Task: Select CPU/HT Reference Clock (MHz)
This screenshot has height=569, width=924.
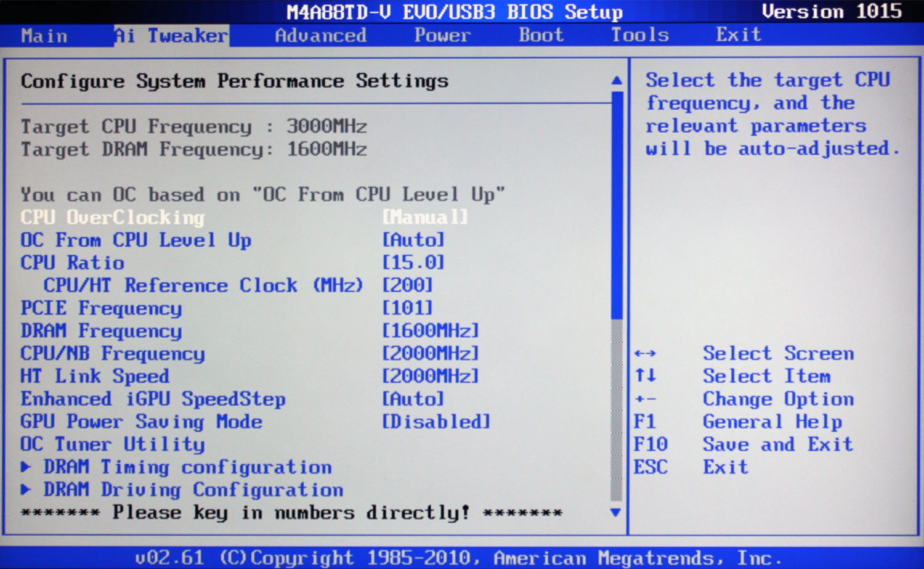Action: pyautogui.click(x=203, y=286)
